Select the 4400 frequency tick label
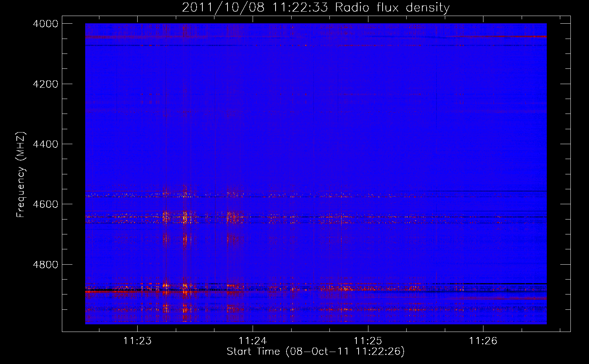 click(x=46, y=144)
